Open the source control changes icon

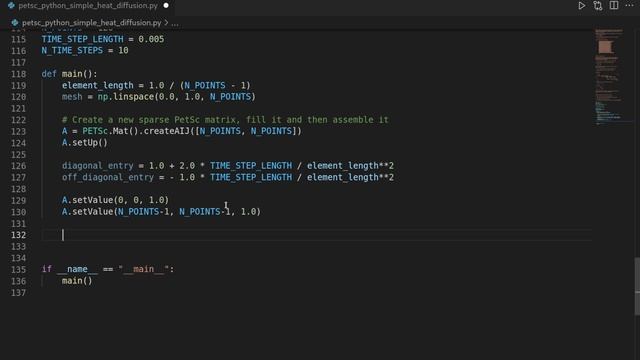coord(598,6)
